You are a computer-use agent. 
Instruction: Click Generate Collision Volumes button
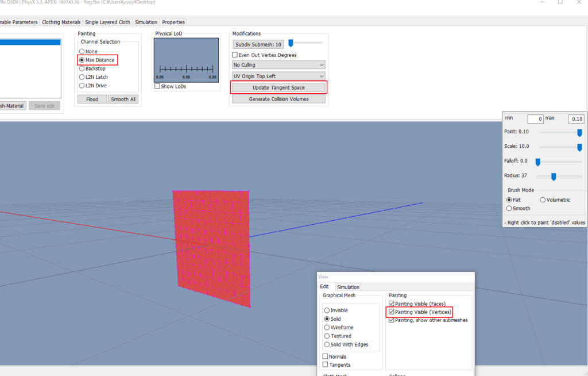[278, 99]
